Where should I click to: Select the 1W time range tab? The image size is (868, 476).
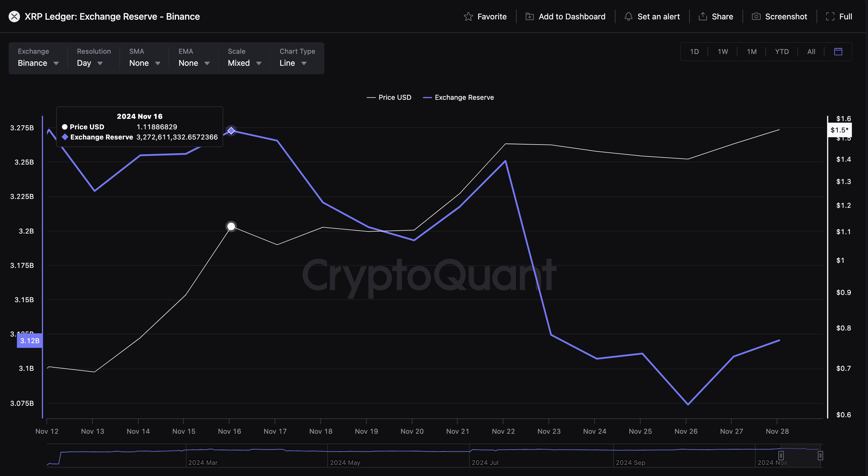point(723,51)
